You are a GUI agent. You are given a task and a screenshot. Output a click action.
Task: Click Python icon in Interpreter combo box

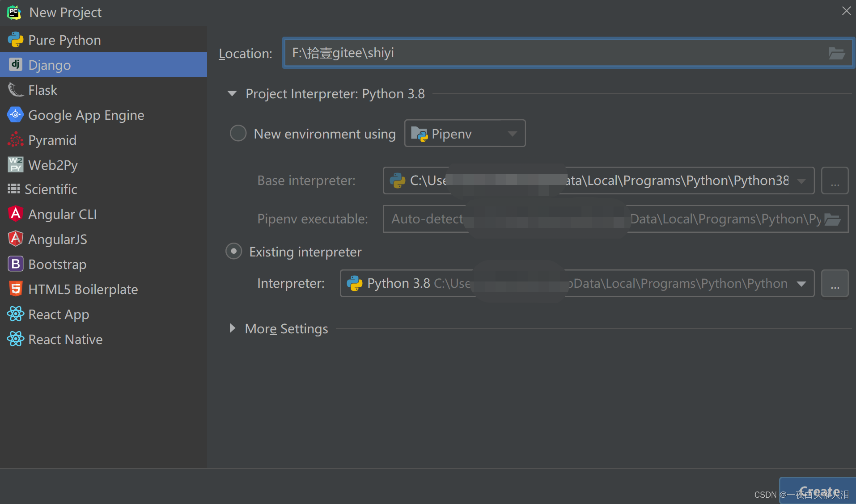pyautogui.click(x=354, y=283)
